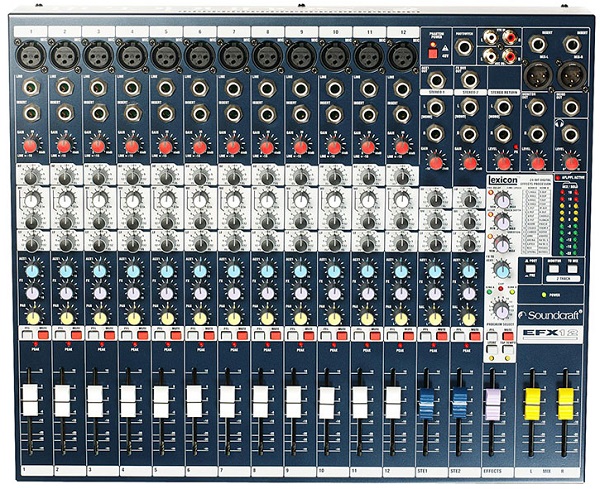Screen dimensions: 600x489
Task: Mute the STE1 stereo channel
Action: click(442, 336)
